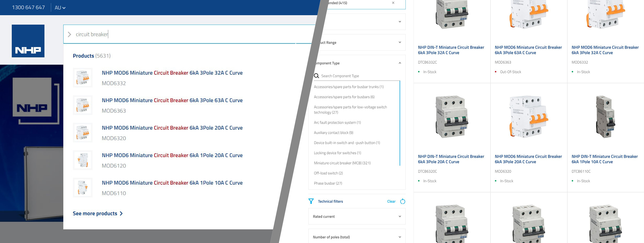The height and width of the screenshot is (243, 644).
Task: Click the Technical filters funnel icon
Action: tap(311, 201)
